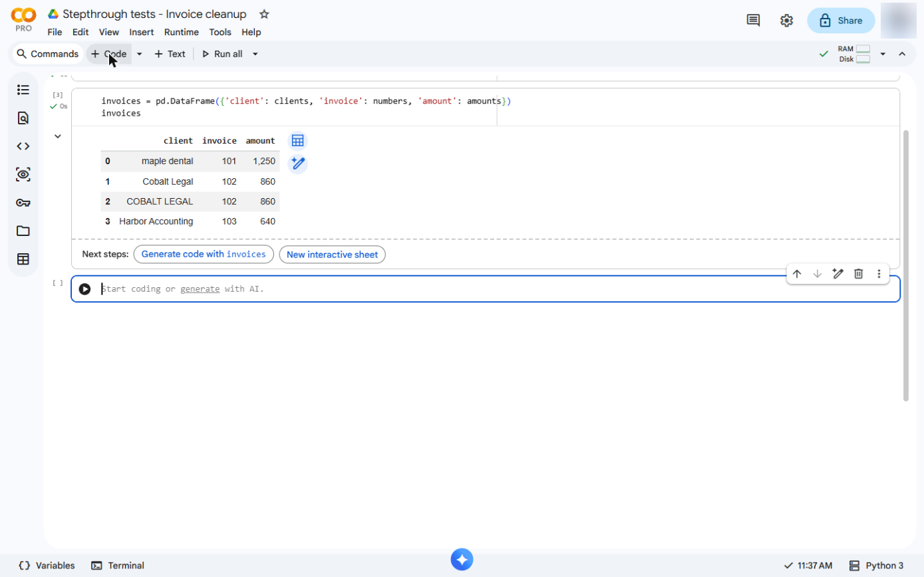Screen dimensions: 924x577
Task: Click New interactive sheet button
Action: coord(332,255)
